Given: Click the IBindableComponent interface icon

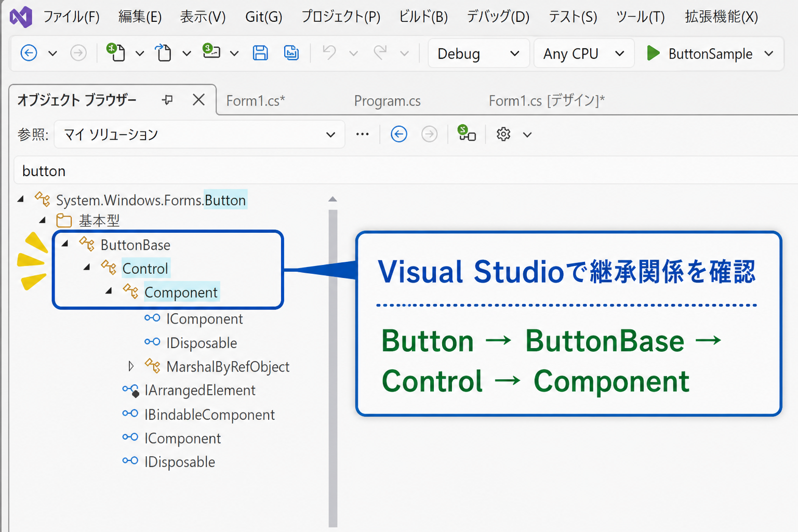Looking at the screenshot, I should [x=130, y=414].
